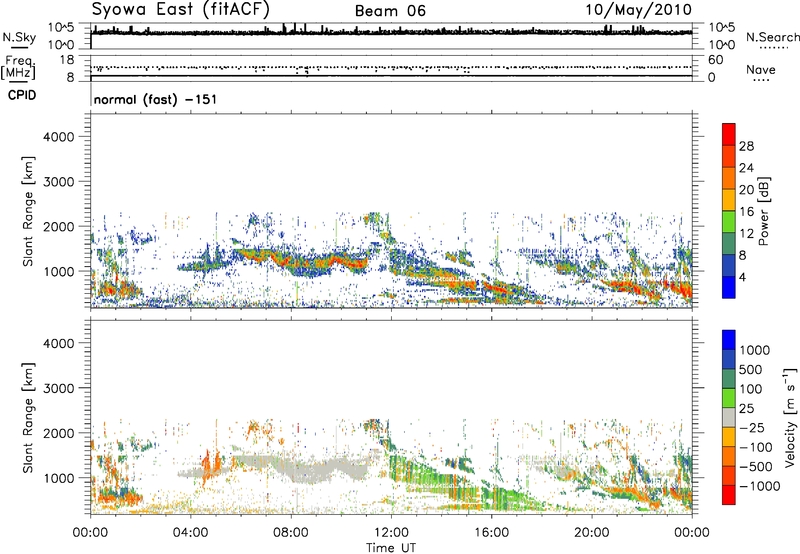Click the "20" label on Power color bar
The image size is (800, 554).
point(746,190)
